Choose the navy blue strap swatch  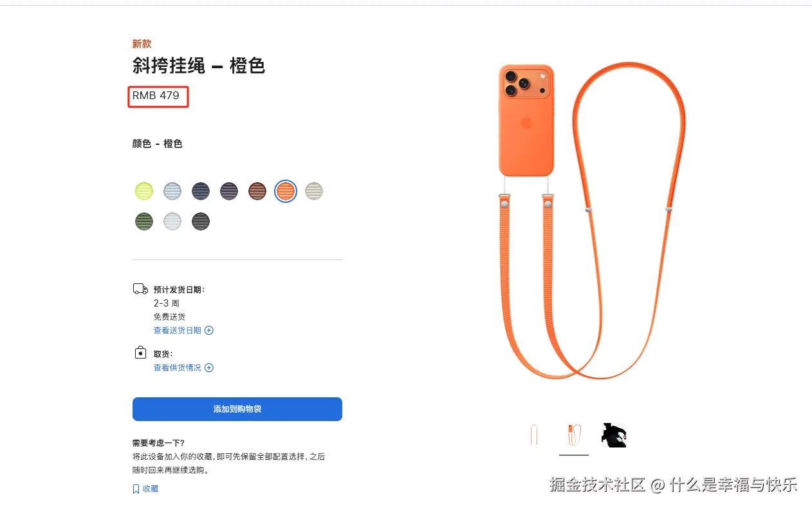pyautogui.click(x=201, y=191)
